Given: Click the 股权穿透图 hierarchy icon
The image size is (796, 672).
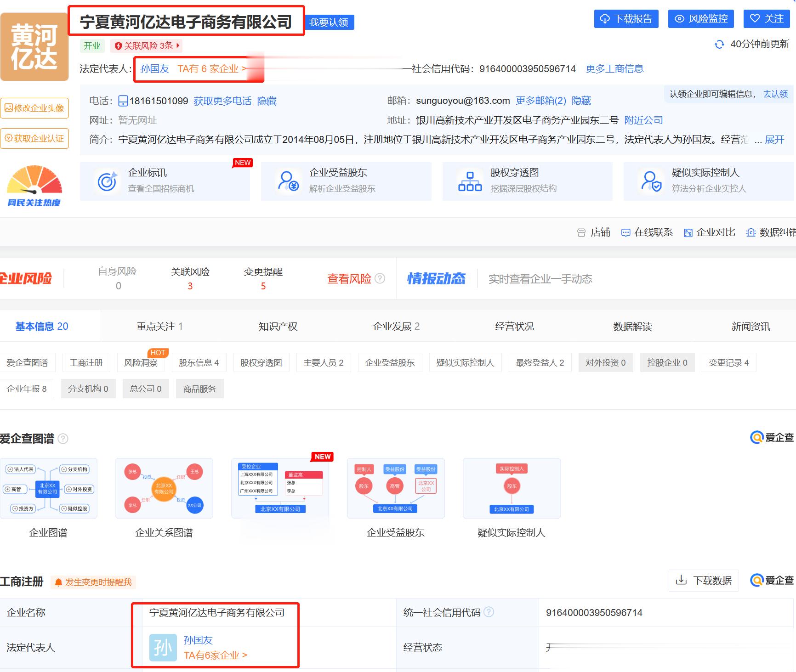Looking at the screenshot, I should 470,181.
